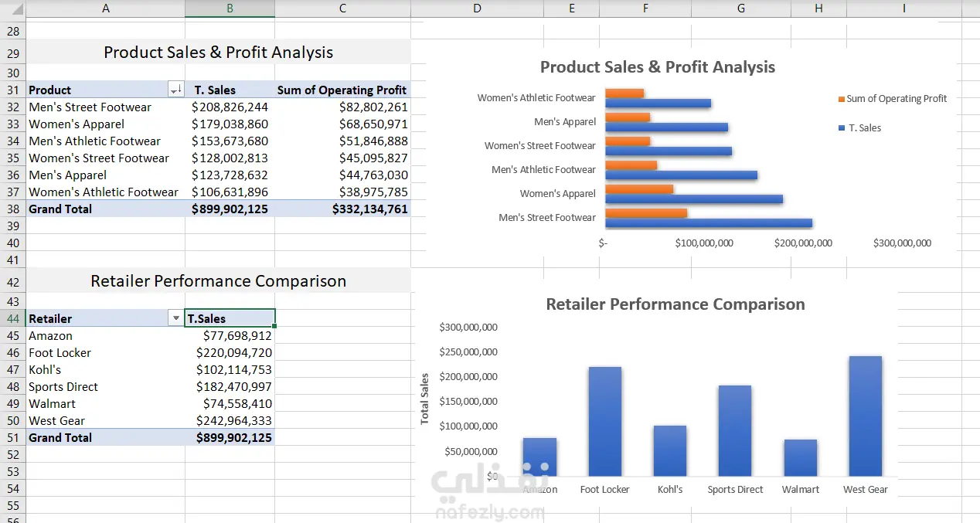This screenshot has height=523, width=980.
Task: Select Sum of Operating Profit column header
Action: pos(342,90)
